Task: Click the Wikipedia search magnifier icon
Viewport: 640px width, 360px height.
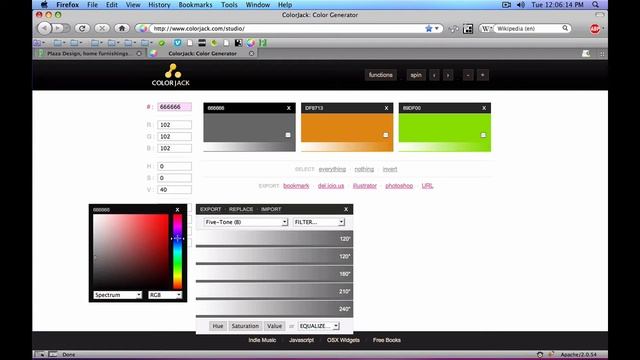Action: (x=565, y=28)
